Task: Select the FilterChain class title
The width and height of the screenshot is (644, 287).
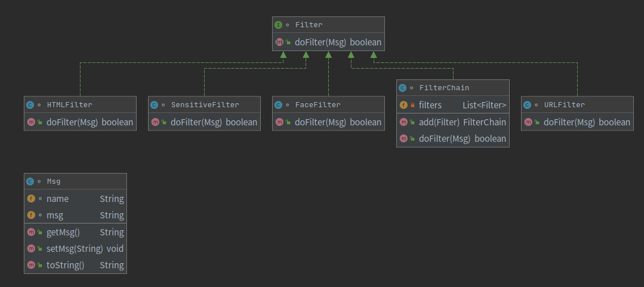Action: pyautogui.click(x=444, y=87)
